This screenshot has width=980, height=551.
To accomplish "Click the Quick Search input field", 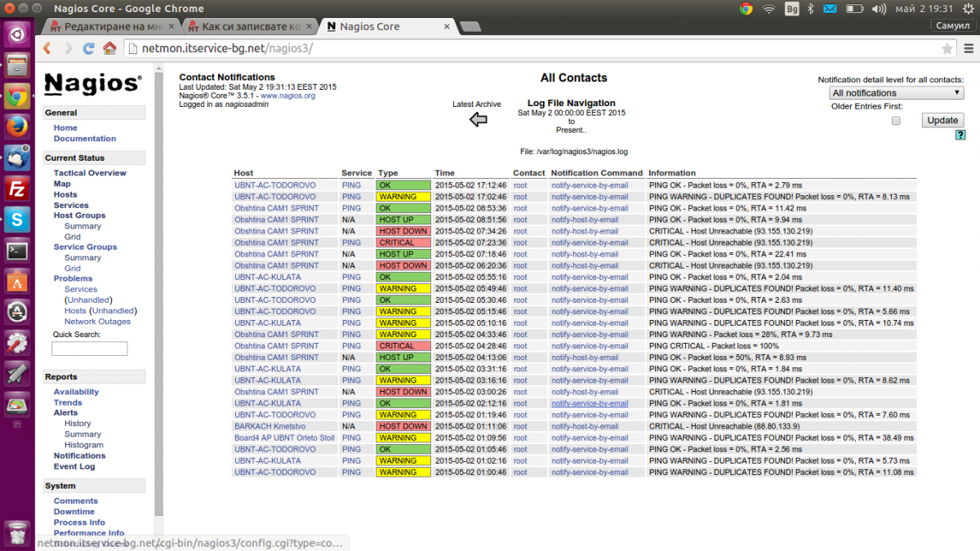I will tap(90, 349).
